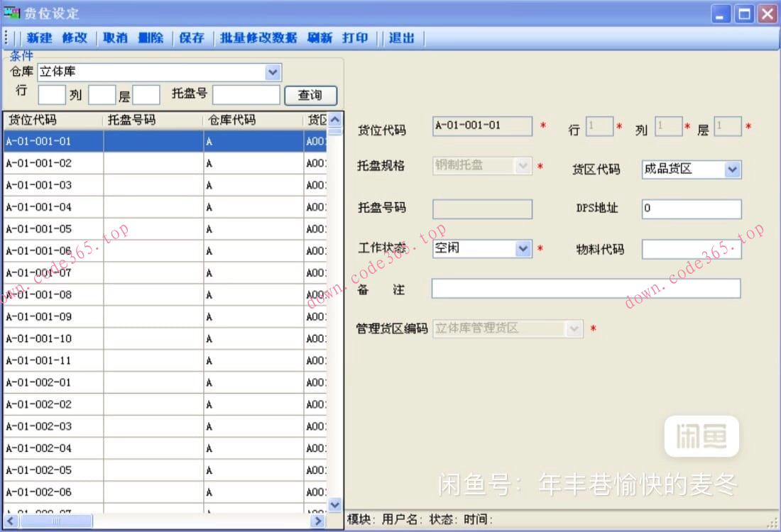Click the 货位设定 window system icon
Screen dimensions: 781x532
pyautogui.click(x=13, y=11)
